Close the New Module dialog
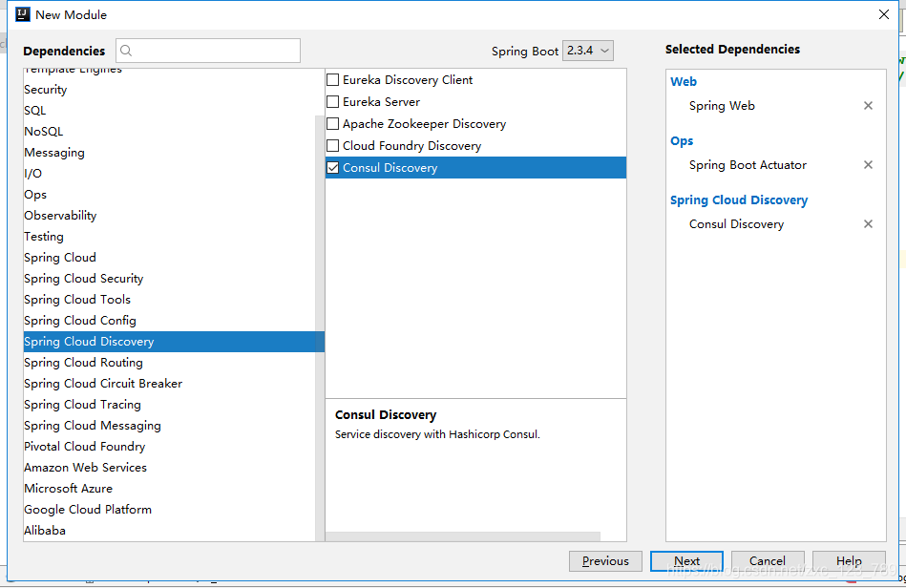This screenshot has width=906, height=588. point(883,14)
